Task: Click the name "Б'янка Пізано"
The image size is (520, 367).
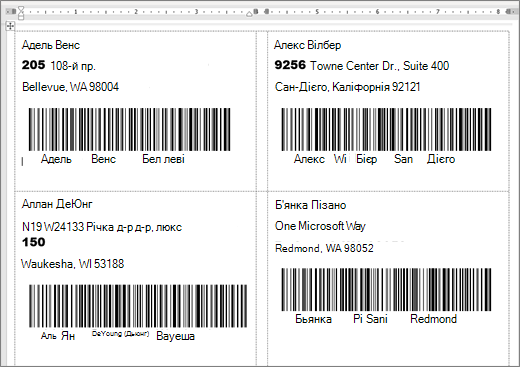Action: pyautogui.click(x=311, y=205)
